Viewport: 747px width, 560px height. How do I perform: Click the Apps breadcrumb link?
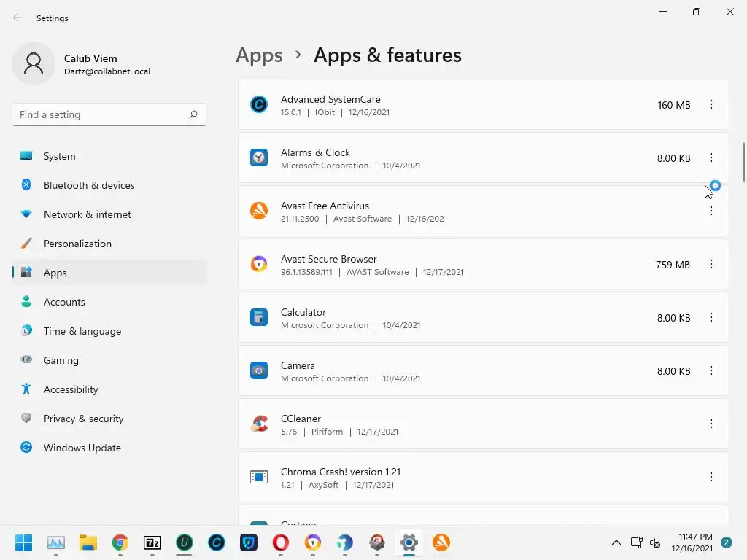coord(259,55)
